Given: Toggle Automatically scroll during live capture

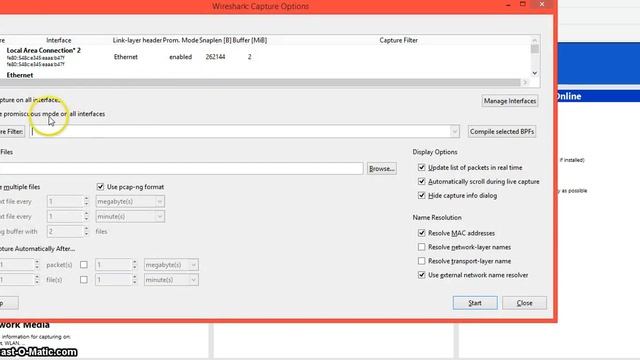Looking at the screenshot, I should (x=422, y=181).
